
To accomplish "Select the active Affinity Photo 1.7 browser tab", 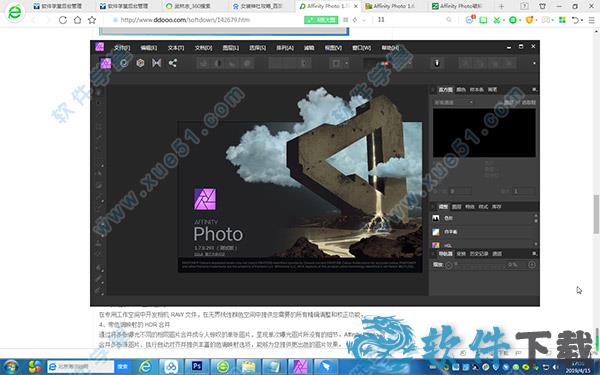I will click(328, 6).
